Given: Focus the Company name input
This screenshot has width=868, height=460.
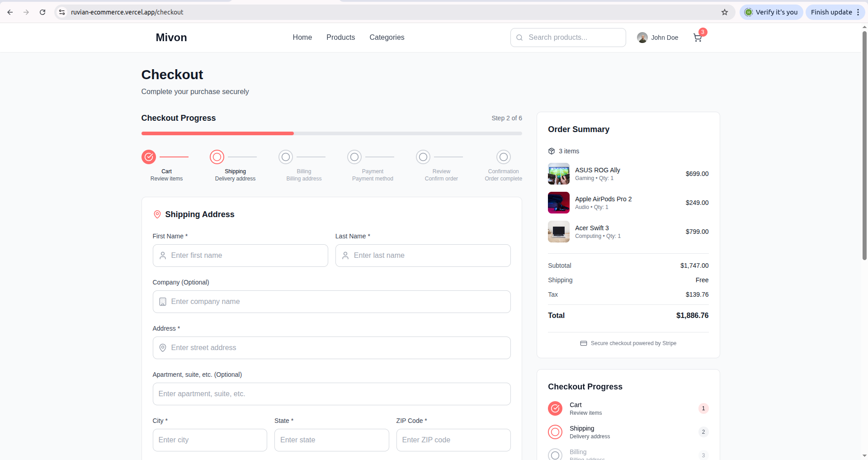Looking at the screenshot, I should click(x=332, y=302).
